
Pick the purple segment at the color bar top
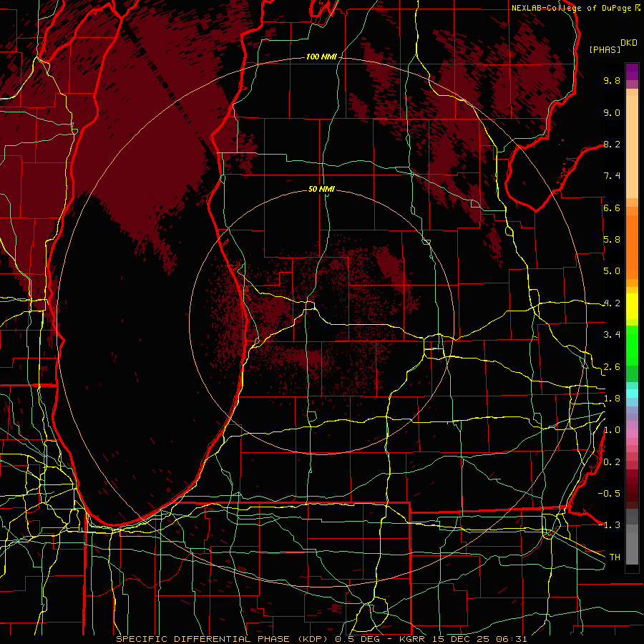pyautogui.click(x=632, y=72)
